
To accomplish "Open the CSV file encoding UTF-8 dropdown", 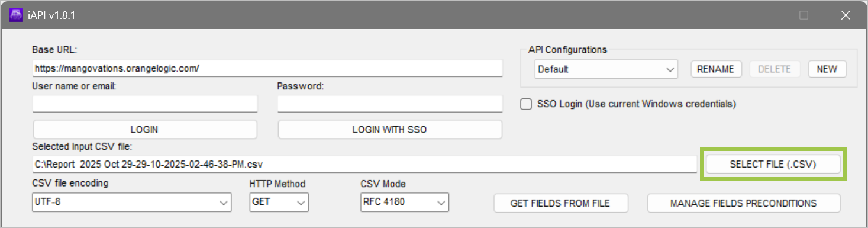I will coord(131,203).
